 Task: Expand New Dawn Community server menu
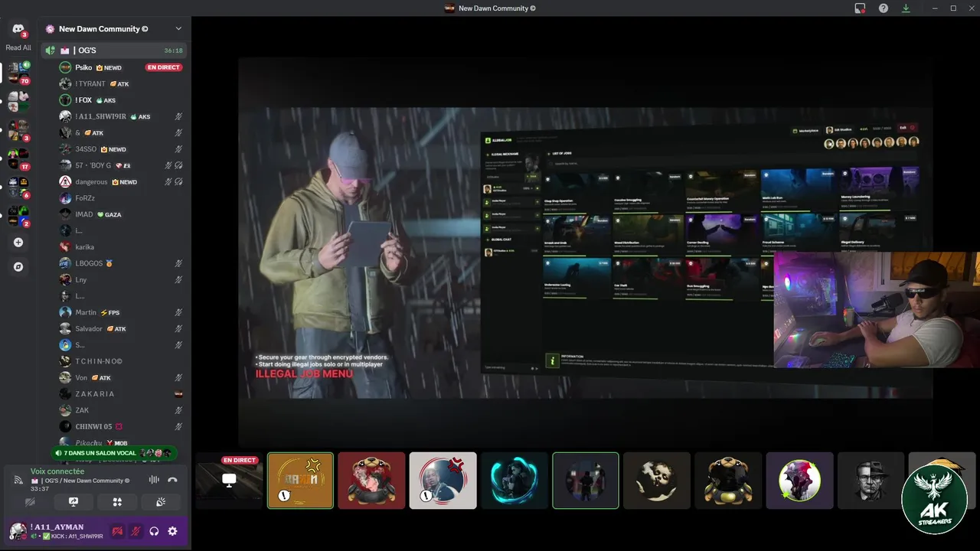click(178, 29)
